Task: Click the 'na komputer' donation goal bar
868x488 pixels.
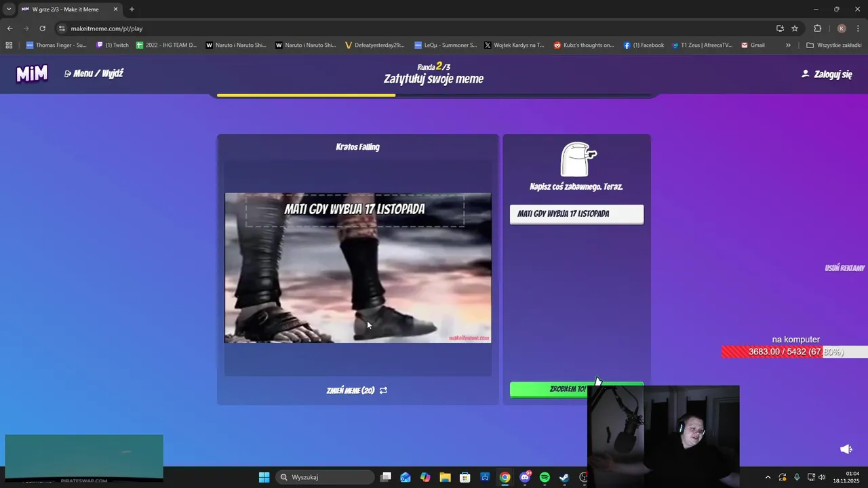Action: click(795, 352)
